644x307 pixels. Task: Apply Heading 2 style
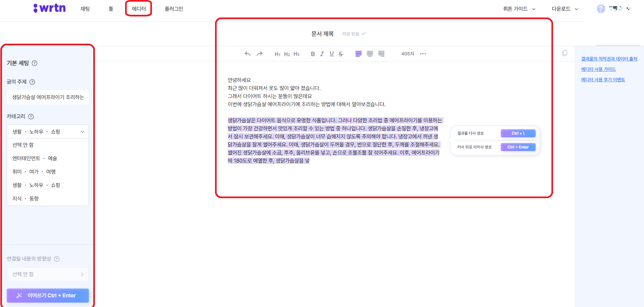coord(287,54)
